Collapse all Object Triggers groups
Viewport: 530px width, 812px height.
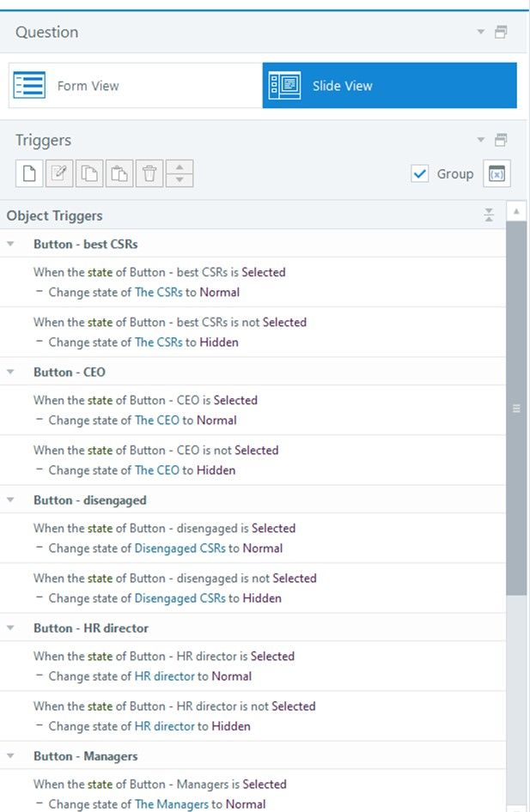coord(489,215)
